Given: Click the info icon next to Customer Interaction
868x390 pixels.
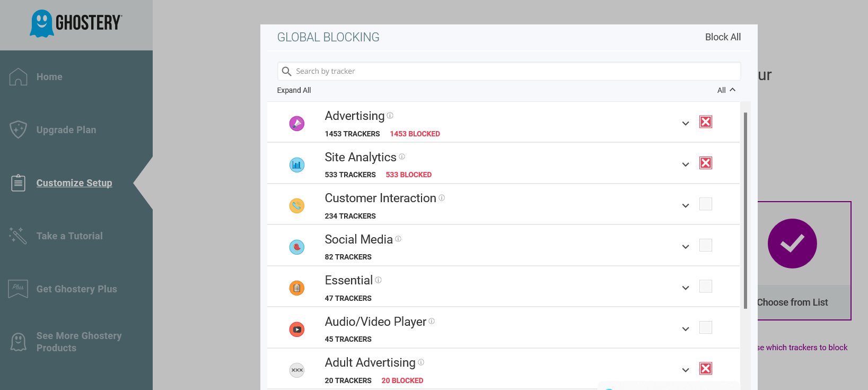Looking at the screenshot, I should [x=442, y=197].
